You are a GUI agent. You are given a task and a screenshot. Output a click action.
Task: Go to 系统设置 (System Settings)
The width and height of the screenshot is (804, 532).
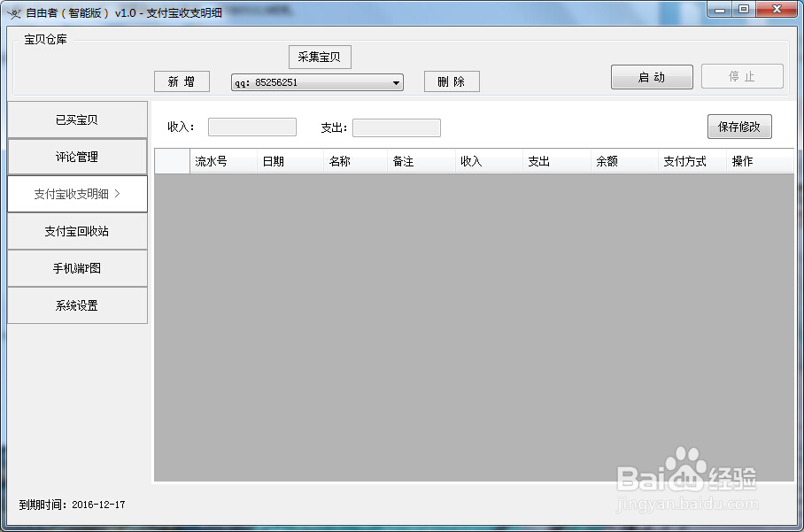coord(77,305)
